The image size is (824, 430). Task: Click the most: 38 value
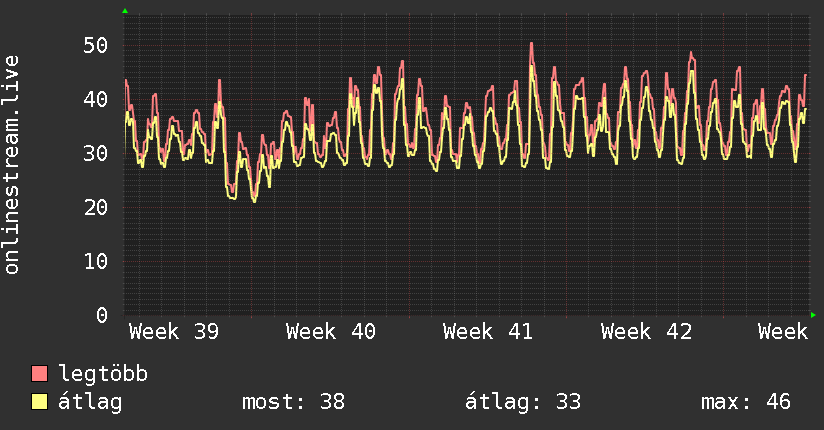coord(293,402)
